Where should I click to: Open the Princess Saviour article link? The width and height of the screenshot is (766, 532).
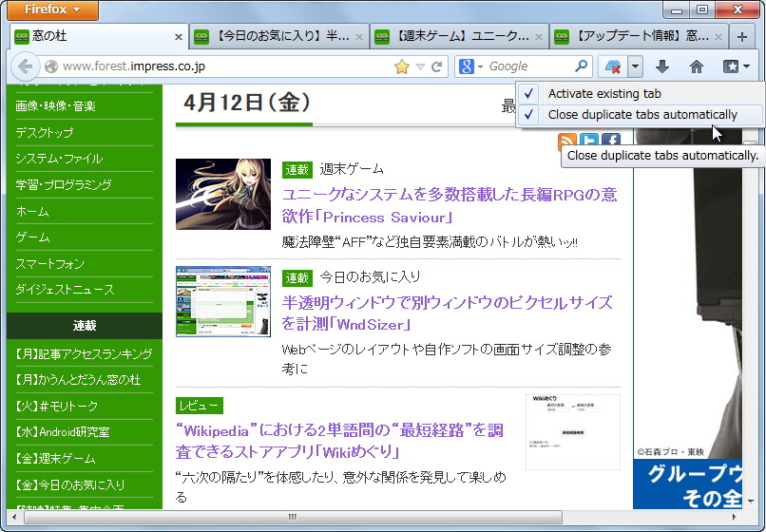450,205
